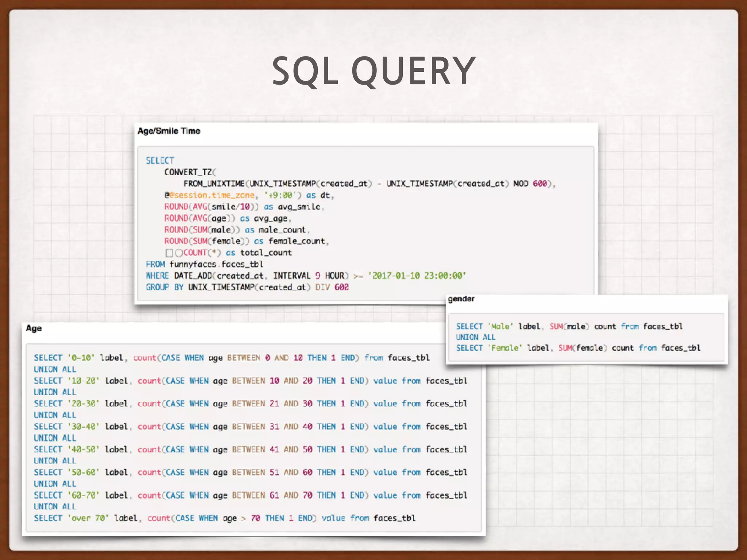Click the SELECT '30-40' label line

(250, 427)
